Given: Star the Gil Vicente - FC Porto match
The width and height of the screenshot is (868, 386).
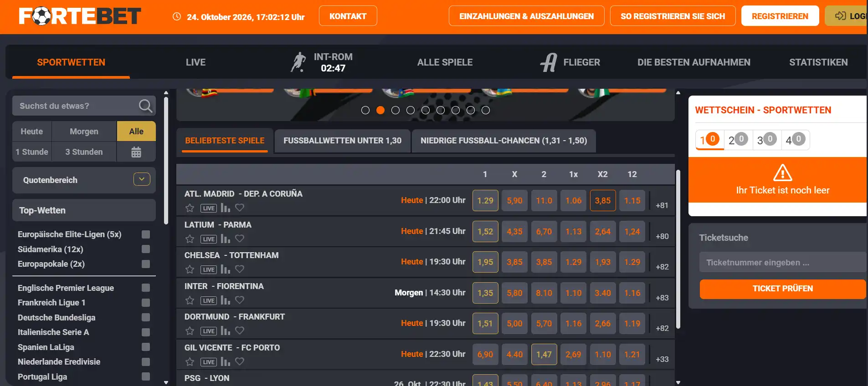Looking at the screenshot, I should pos(190,362).
